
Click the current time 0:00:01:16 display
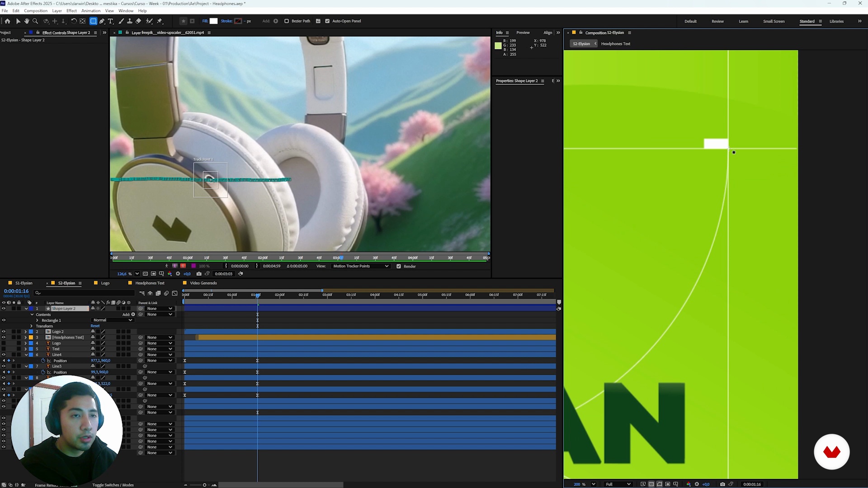point(16,291)
